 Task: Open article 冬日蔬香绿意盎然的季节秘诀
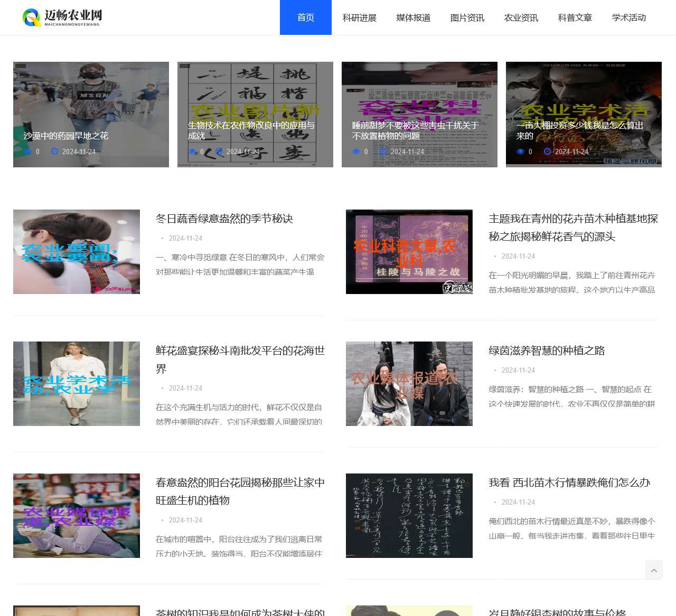tap(224, 219)
